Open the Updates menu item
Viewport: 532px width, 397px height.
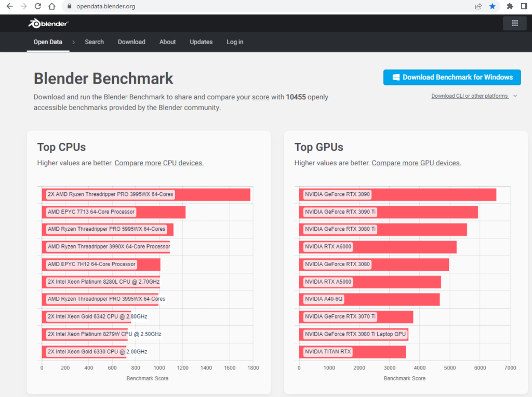pyautogui.click(x=201, y=42)
